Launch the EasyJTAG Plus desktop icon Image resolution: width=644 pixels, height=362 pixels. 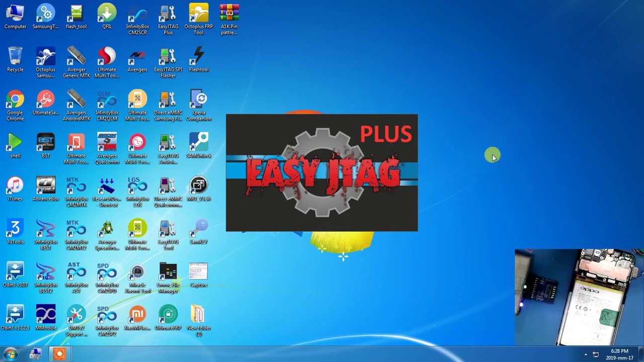168,20
